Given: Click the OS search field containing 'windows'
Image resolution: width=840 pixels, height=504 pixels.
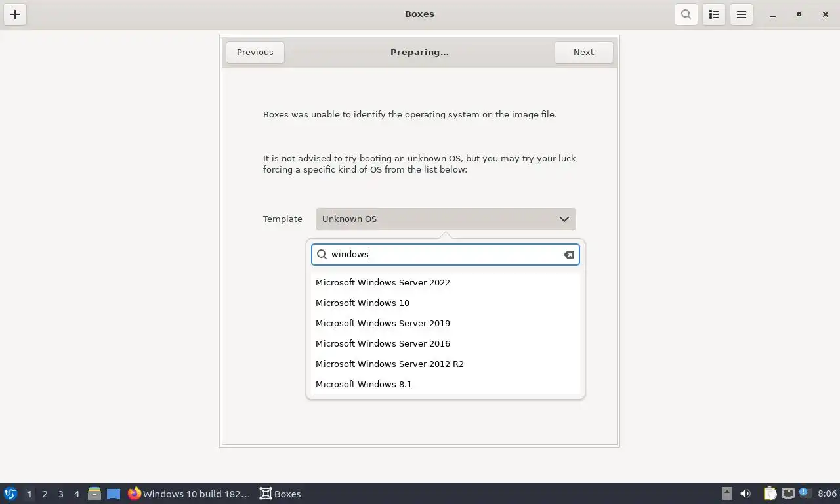Looking at the screenshot, I should tap(446, 255).
